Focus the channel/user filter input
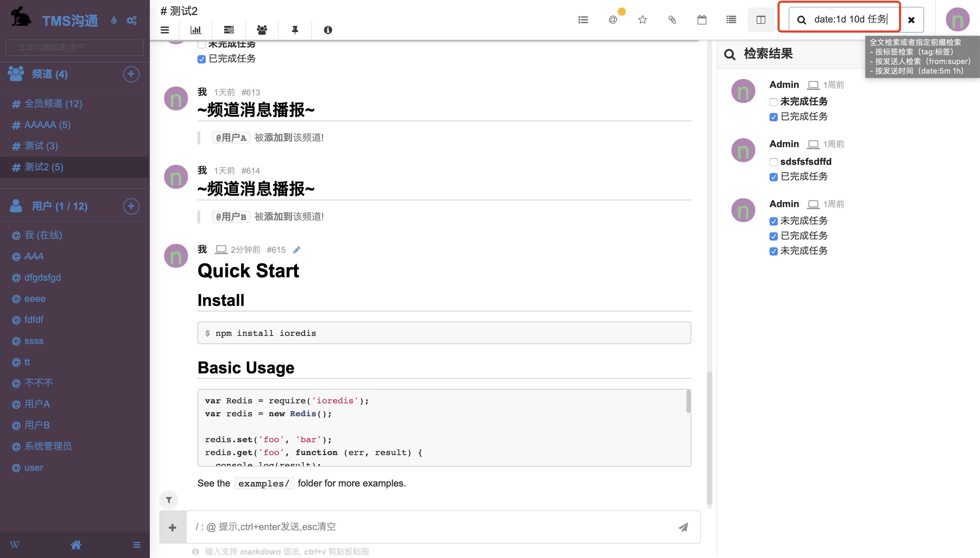The height and width of the screenshot is (558, 980). pyautogui.click(x=74, y=48)
